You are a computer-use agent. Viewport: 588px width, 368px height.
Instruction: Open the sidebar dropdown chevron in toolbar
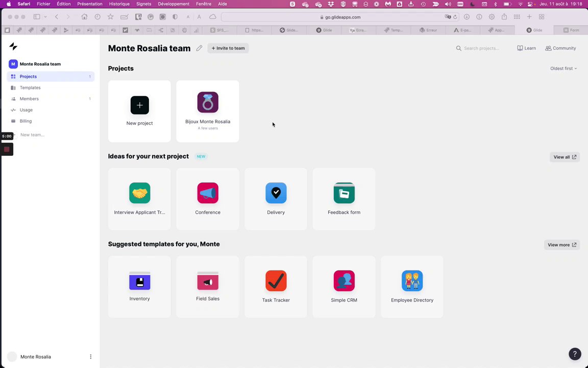[45, 17]
